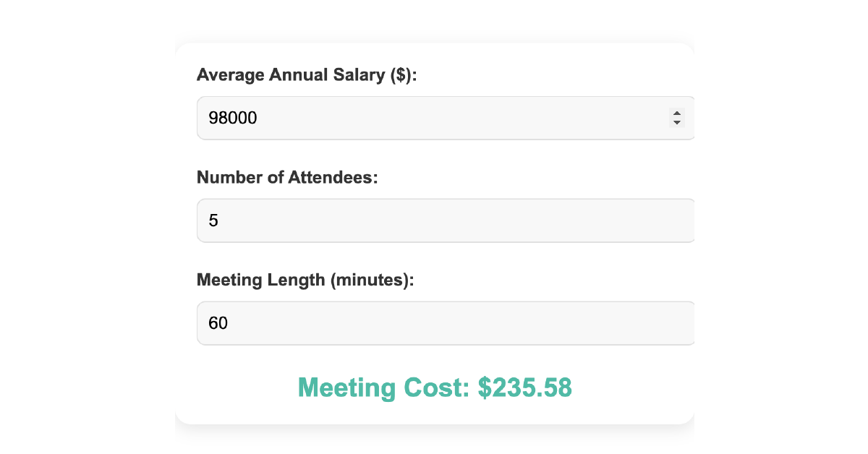The height and width of the screenshot is (454, 868).
Task: Click the word "Attendees" in the label
Action: coord(333,177)
